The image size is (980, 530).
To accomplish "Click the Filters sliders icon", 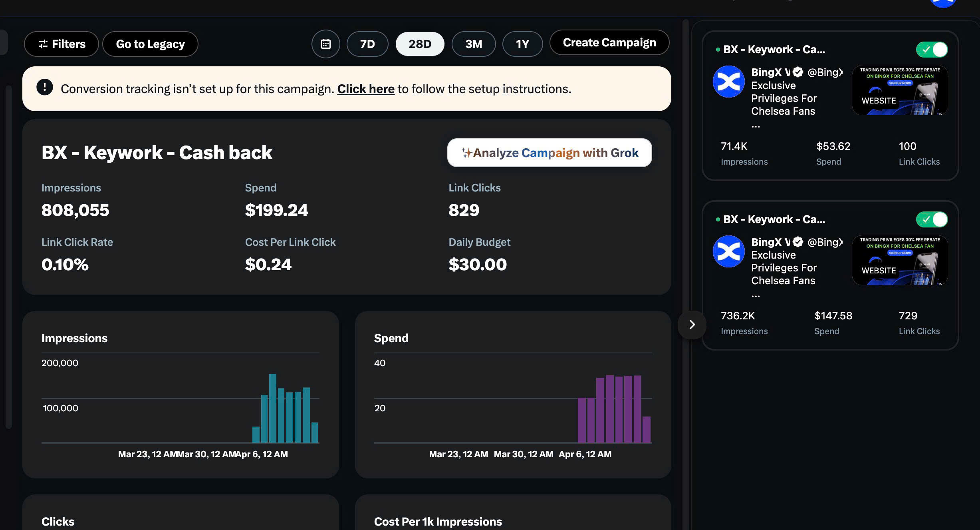I will click(43, 44).
